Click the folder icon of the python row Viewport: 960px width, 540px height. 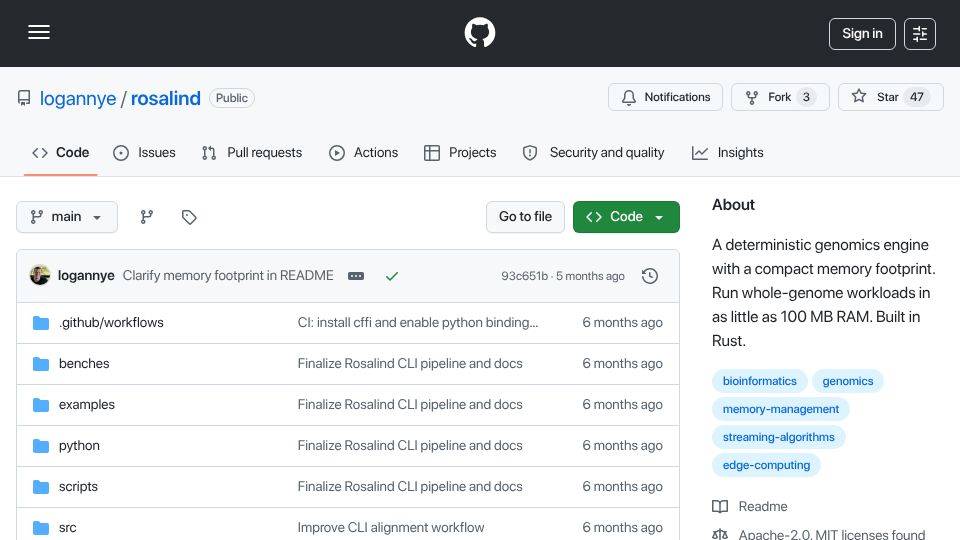(x=41, y=446)
